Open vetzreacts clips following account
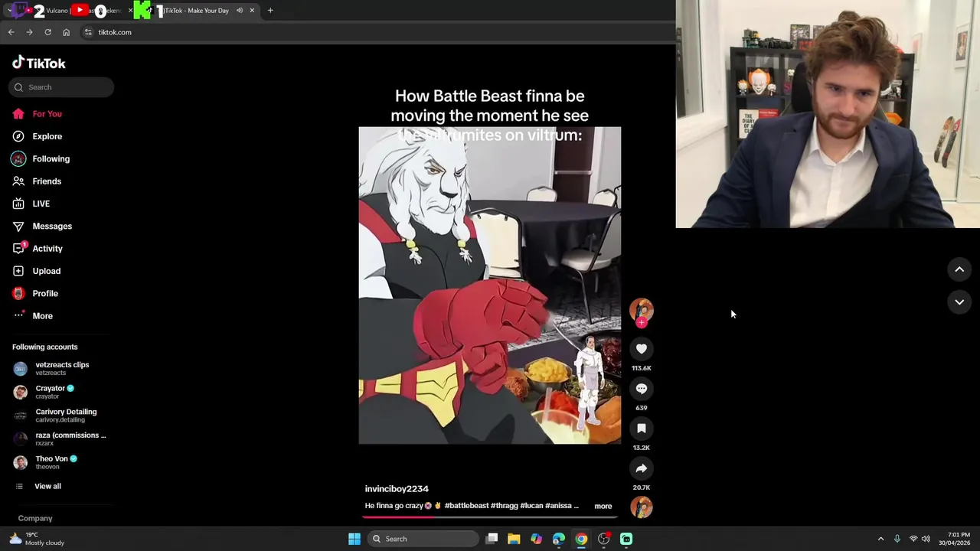 click(51, 368)
